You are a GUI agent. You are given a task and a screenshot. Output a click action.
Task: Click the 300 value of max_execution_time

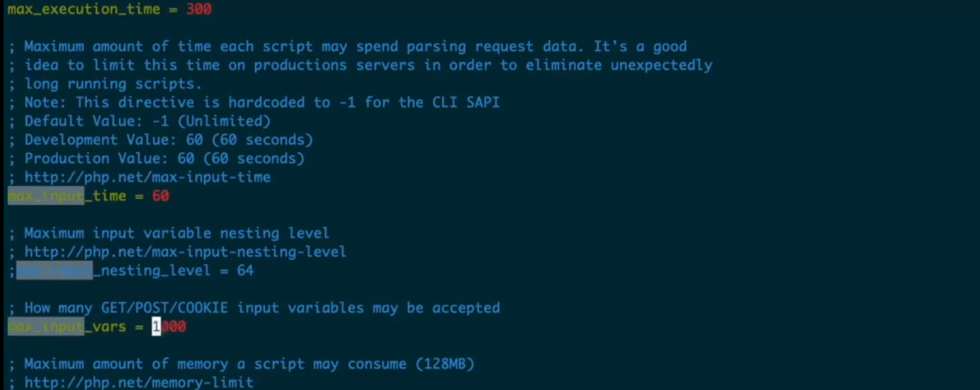pyautogui.click(x=198, y=9)
